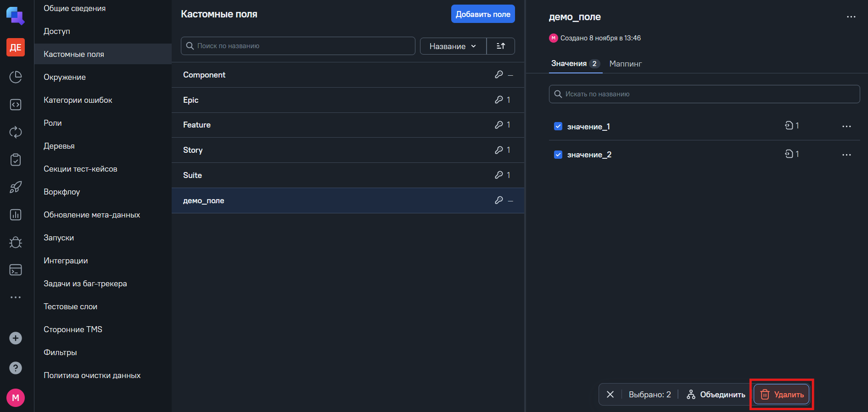Select the Story field row

[348, 150]
